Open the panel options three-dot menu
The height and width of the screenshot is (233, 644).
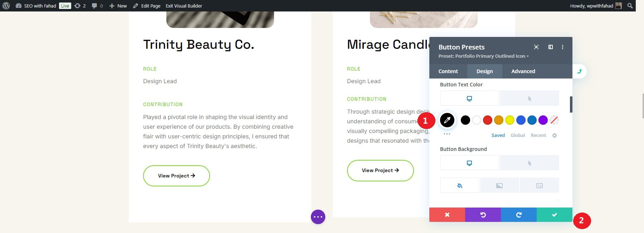tap(563, 47)
